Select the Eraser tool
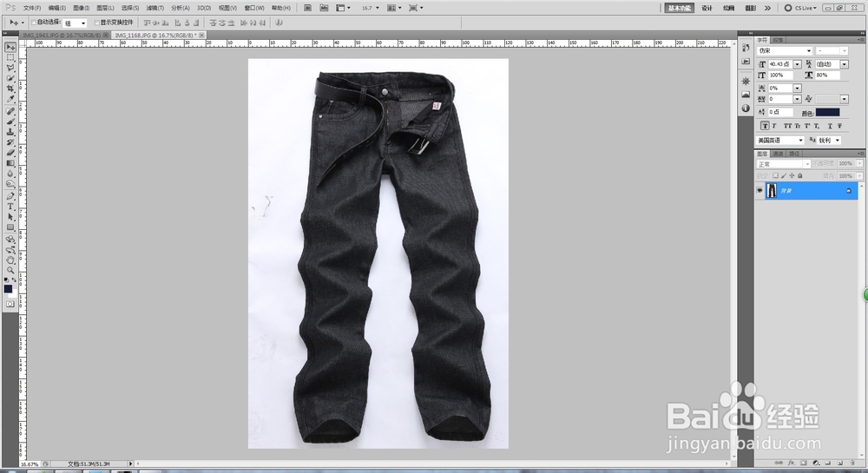868x473 pixels. [x=10, y=153]
